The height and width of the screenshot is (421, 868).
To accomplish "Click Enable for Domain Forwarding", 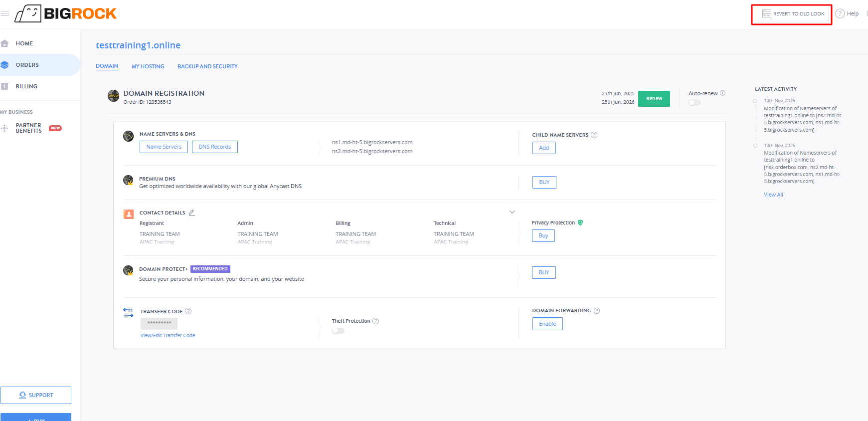I will click(547, 324).
